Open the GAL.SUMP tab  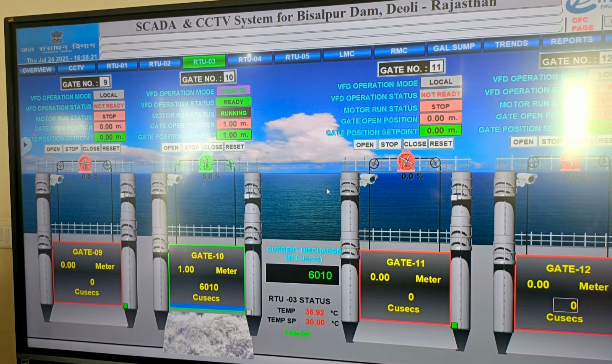tap(454, 47)
